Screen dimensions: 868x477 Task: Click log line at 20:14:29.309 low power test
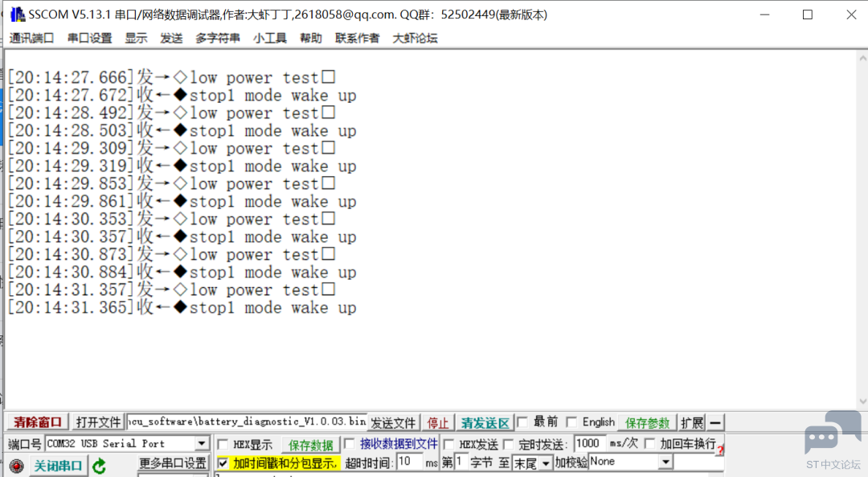click(x=172, y=149)
